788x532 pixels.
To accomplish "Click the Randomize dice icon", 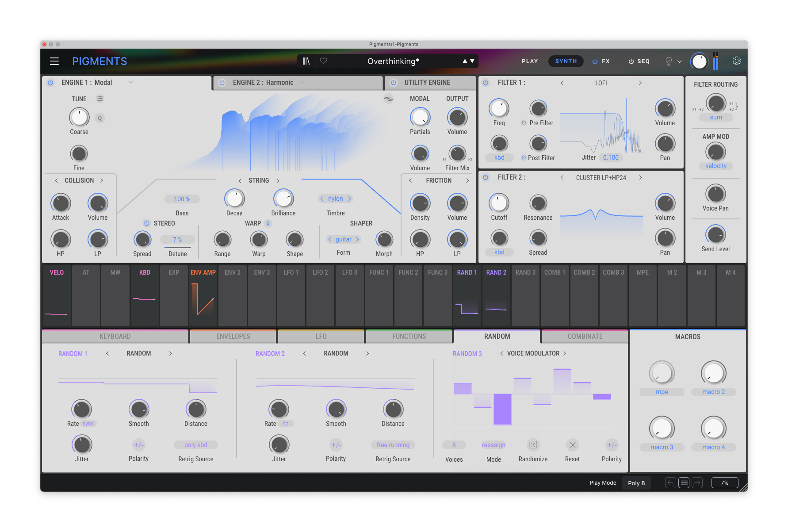I will coord(533,445).
